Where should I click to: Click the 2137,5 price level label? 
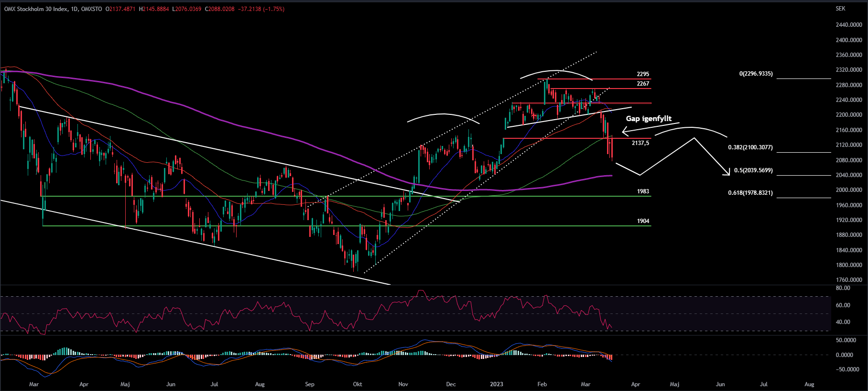(640, 143)
